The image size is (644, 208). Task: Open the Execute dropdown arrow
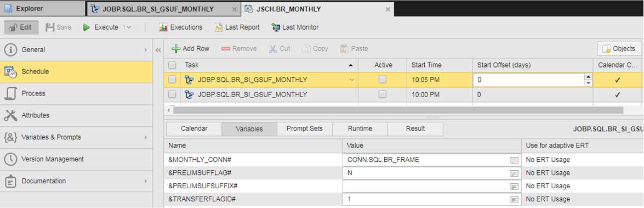coord(129,27)
